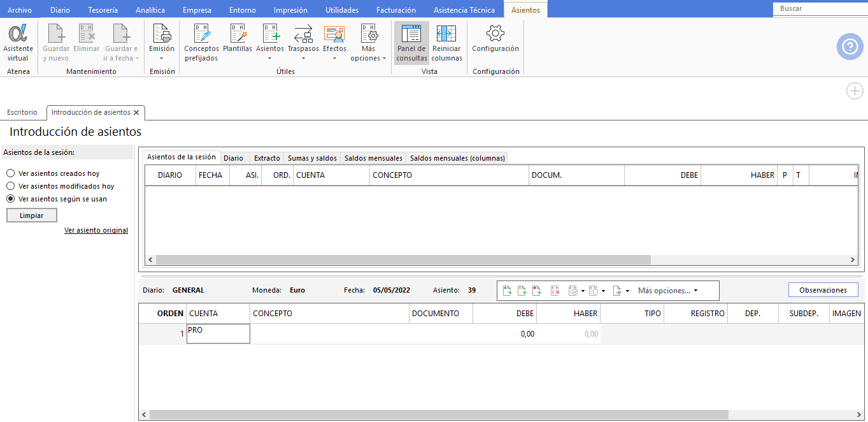Click the Buscar search field
This screenshot has width=868, height=422.
pyautogui.click(x=820, y=9)
